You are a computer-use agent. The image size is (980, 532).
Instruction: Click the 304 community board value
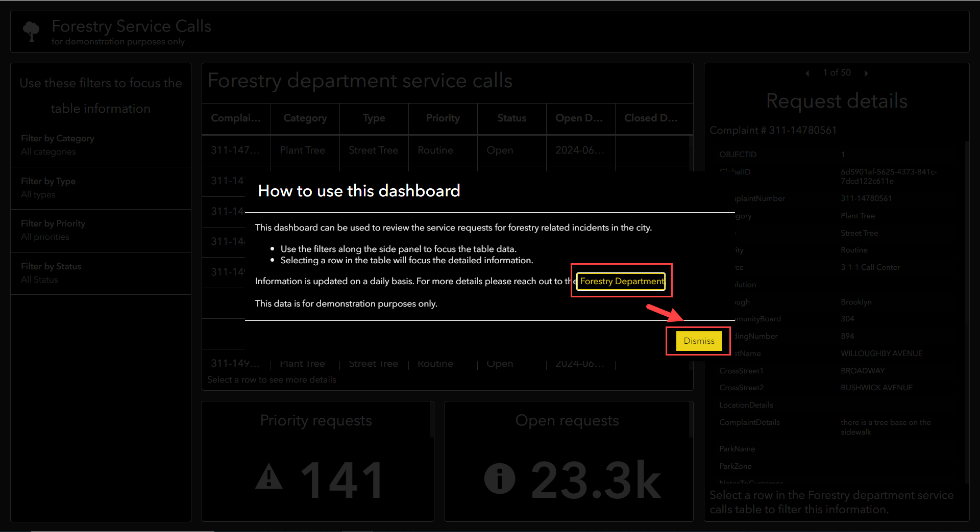tap(847, 319)
